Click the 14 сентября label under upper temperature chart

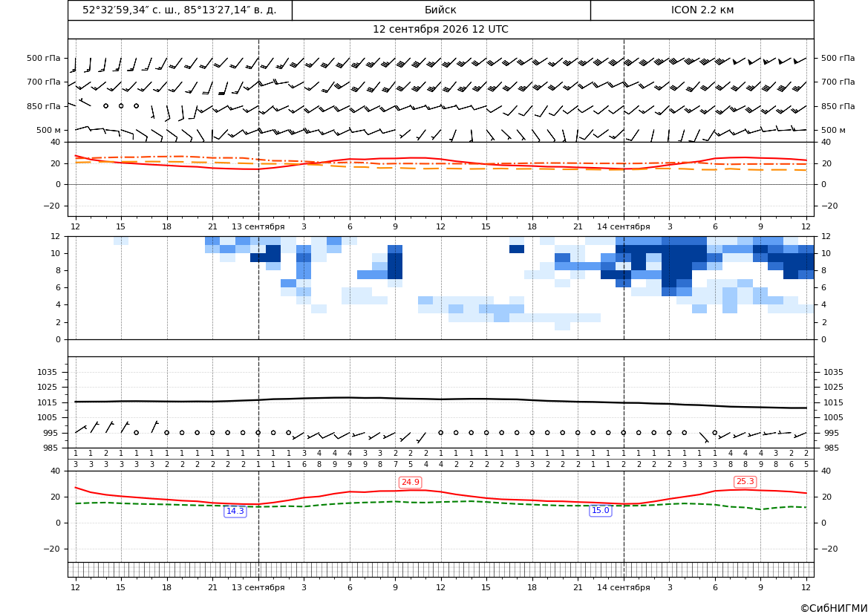[x=623, y=226]
